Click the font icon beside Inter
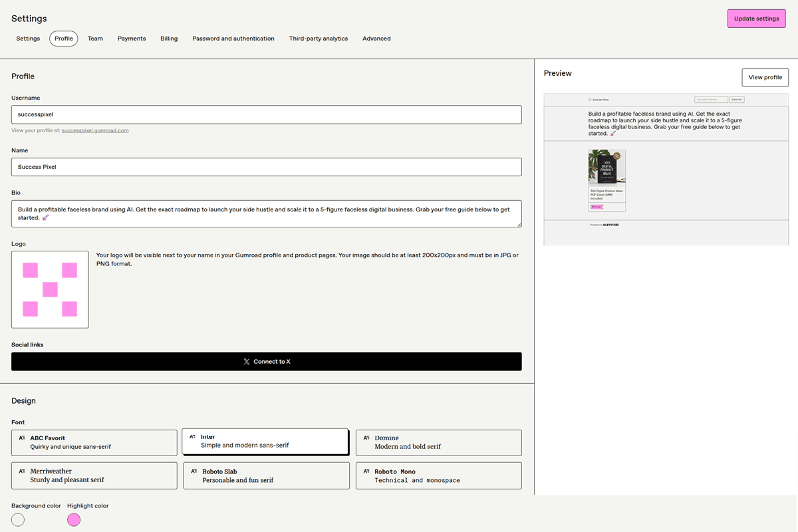The width and height of the screenshot is (798, 532). (193, 437)
